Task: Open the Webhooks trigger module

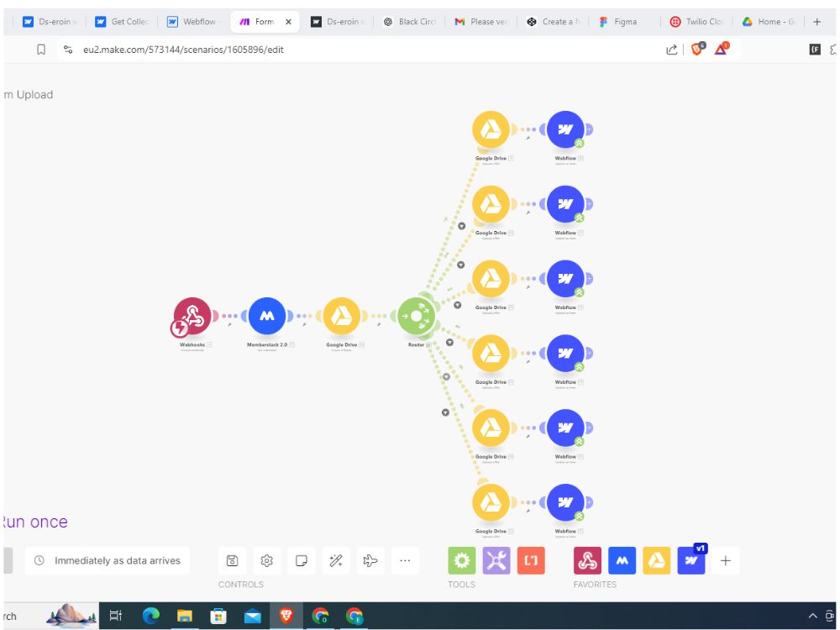Action: click(x=192, y=316)
